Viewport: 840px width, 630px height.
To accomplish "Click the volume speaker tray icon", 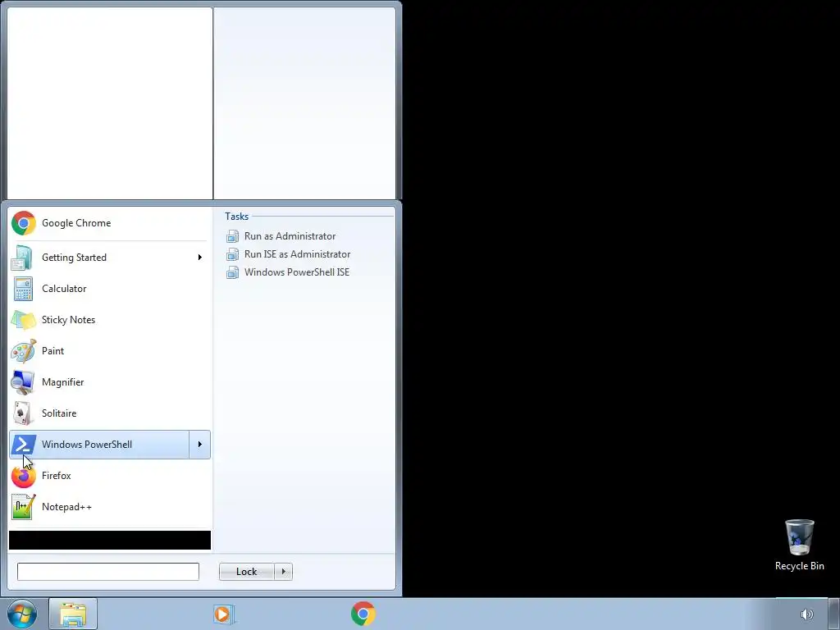I will pos(806,614).
